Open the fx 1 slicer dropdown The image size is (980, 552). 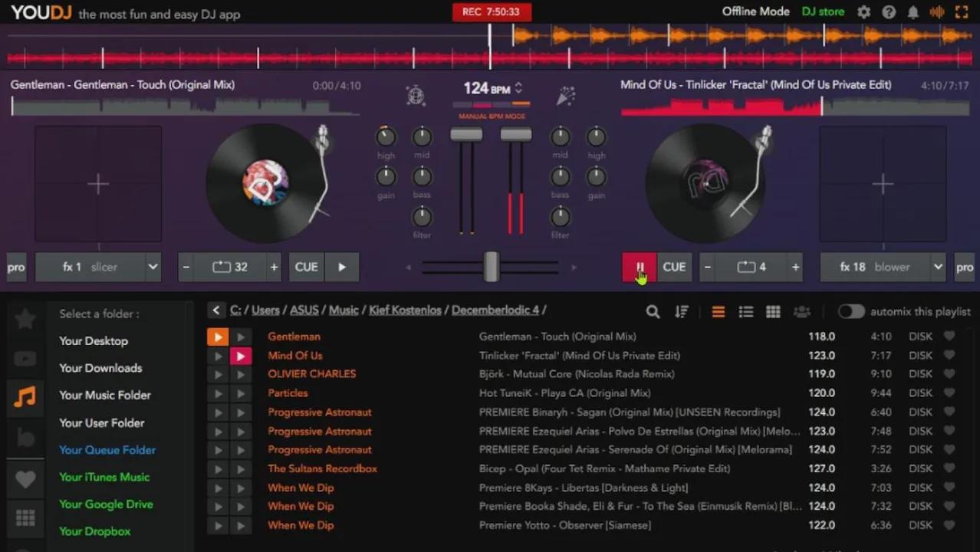coord(153,267)
